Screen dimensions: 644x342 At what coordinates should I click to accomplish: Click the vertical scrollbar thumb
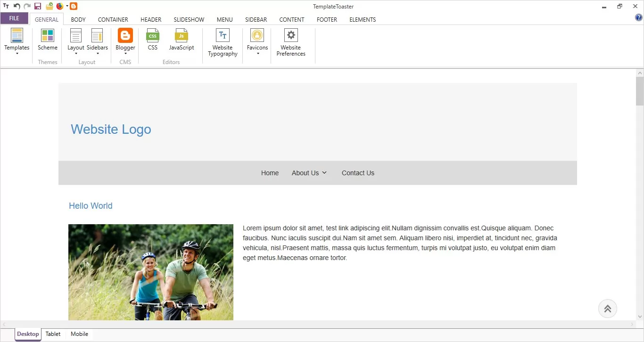coord(640,90)
